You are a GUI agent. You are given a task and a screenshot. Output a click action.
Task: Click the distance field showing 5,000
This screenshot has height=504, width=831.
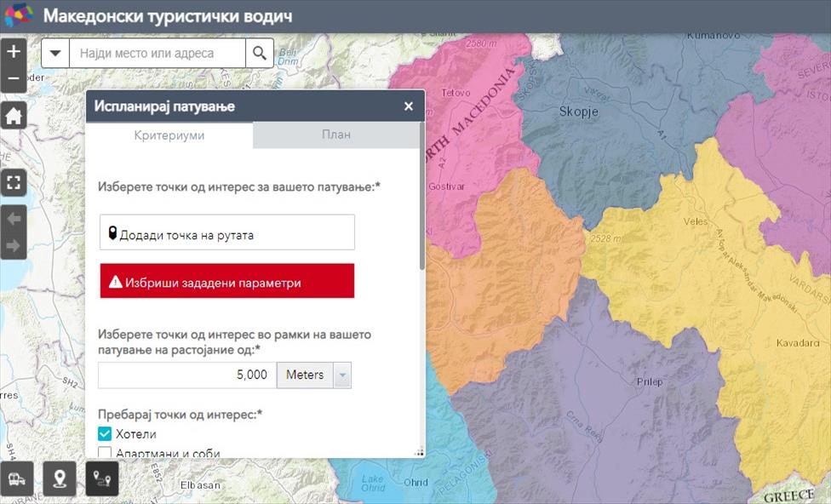(x=187, y=375)
